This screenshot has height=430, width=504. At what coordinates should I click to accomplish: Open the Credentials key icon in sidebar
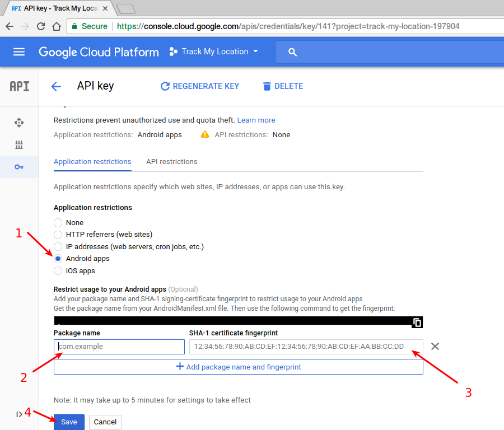[19, 167]
